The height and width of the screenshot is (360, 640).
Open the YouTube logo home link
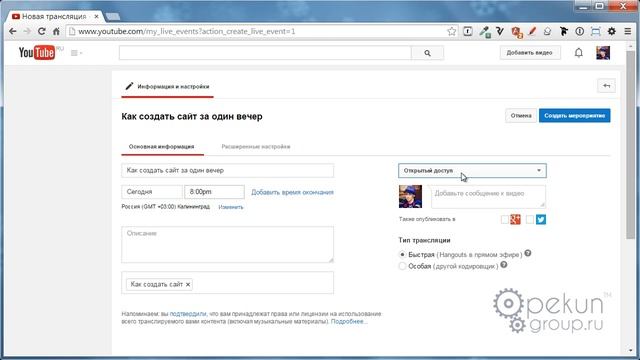point(37,53)
